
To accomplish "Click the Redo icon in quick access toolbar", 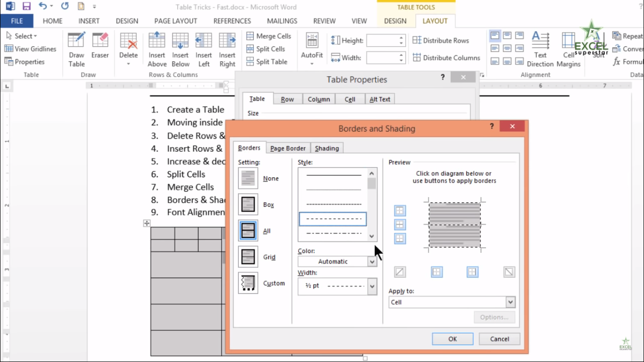I will click(x=65, y=7).
